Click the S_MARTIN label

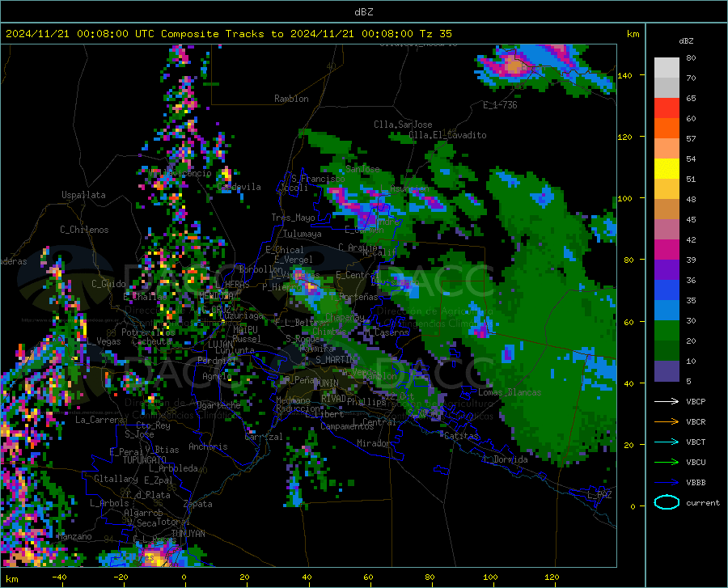(335, 360)
